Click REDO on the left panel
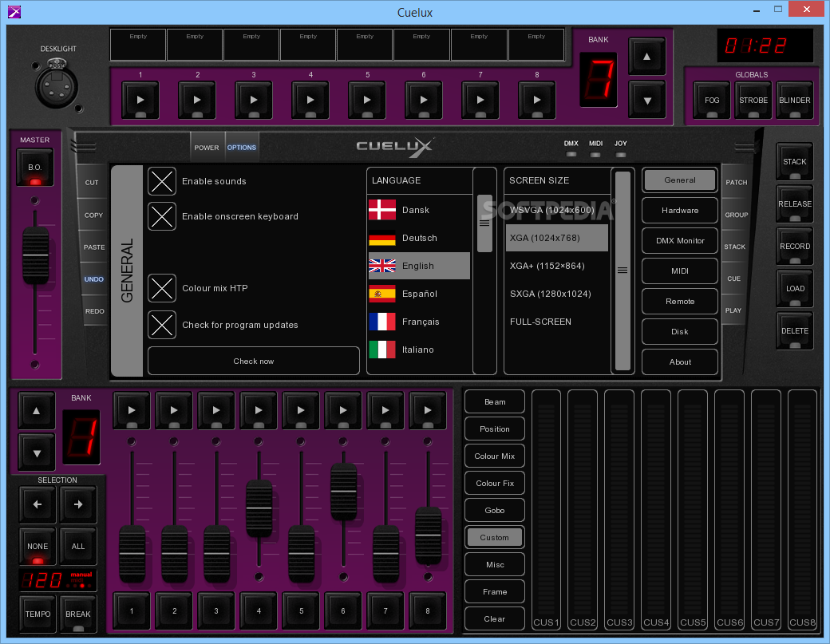 coord(95,311)
